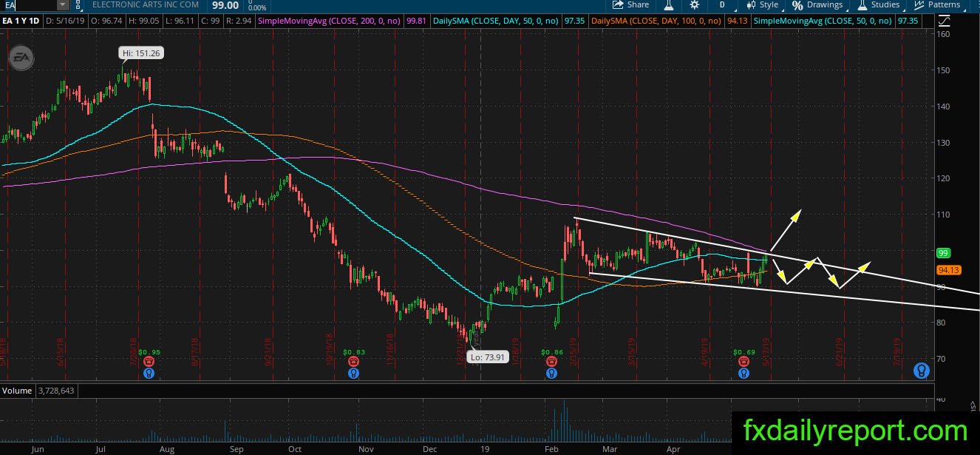The image size is (980, 455).
Task: Click lightbulb icon below $0.86 earnings
Action: pyautogui.click(x=551, y=374)
